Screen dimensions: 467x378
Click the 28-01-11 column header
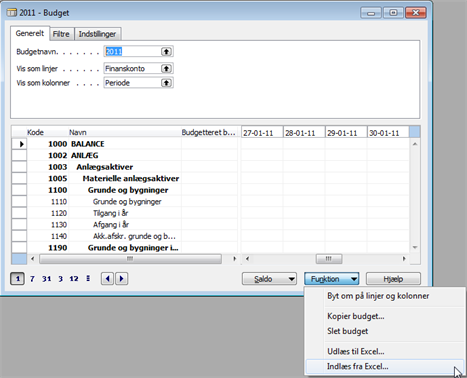pyautogui.click(x=304, y=132)
